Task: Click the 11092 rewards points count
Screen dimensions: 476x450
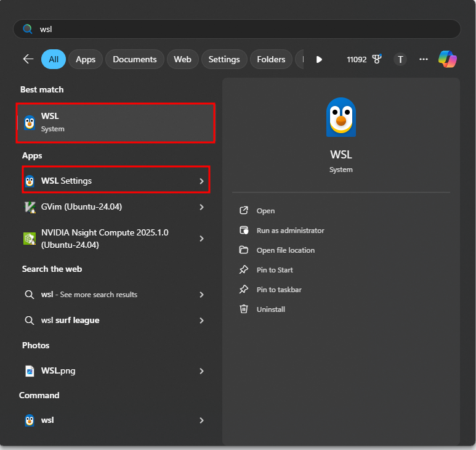Action: (357, 59)
